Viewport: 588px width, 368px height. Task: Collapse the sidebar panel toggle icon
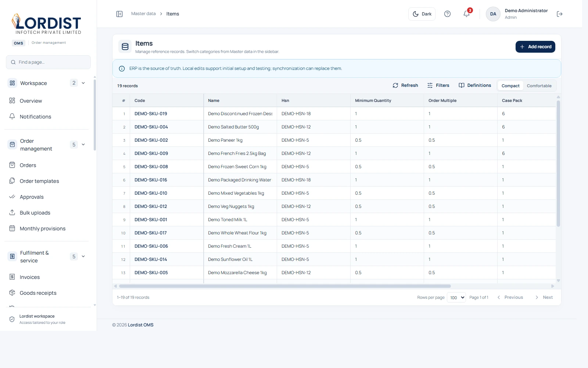pyautogui.click(x=119, y=14)
